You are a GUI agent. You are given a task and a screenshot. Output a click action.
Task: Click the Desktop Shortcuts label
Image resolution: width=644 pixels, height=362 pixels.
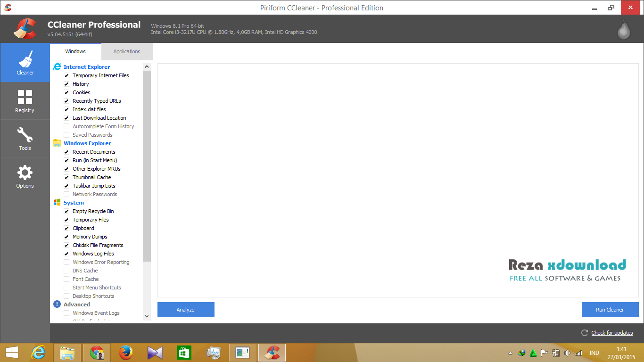coord(93,296)
